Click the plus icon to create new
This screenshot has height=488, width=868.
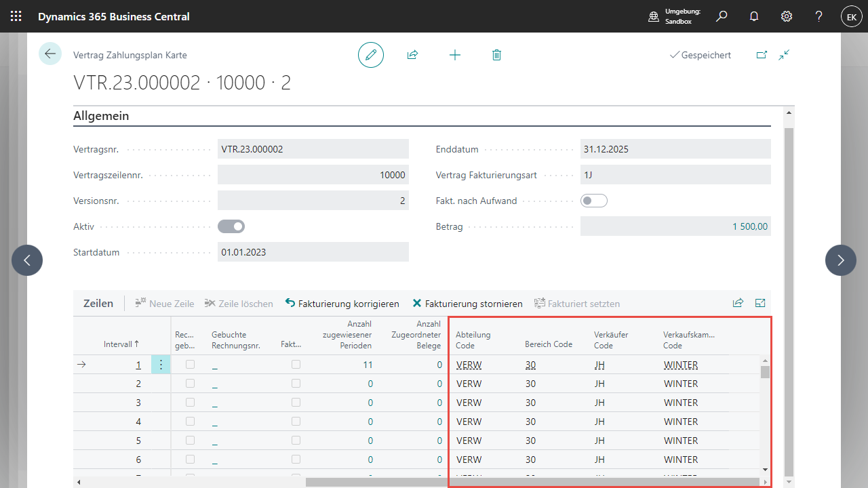[455, 55]
